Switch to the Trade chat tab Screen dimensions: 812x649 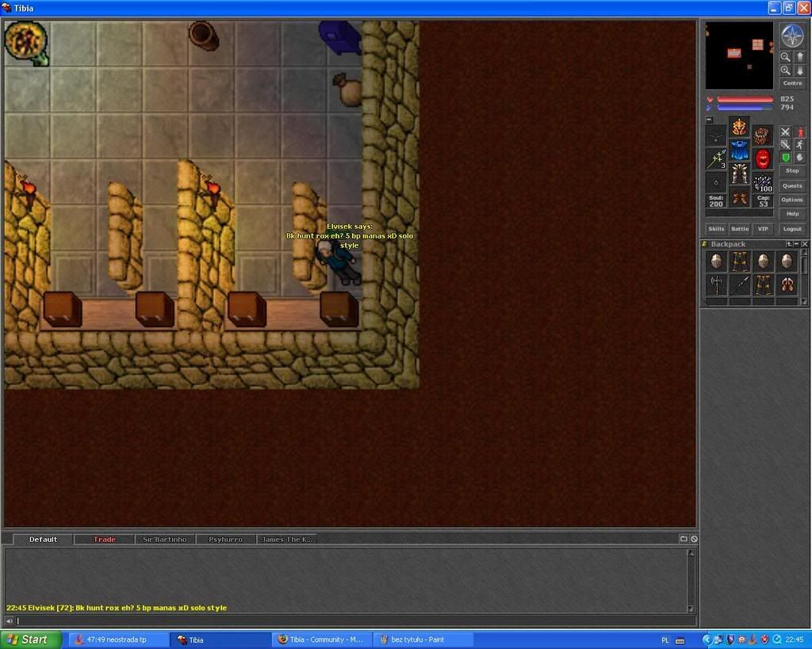(104, 540)
